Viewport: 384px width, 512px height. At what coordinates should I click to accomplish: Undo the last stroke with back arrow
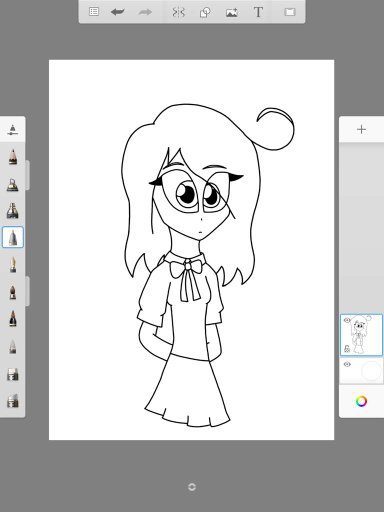(x=118, y=12)
